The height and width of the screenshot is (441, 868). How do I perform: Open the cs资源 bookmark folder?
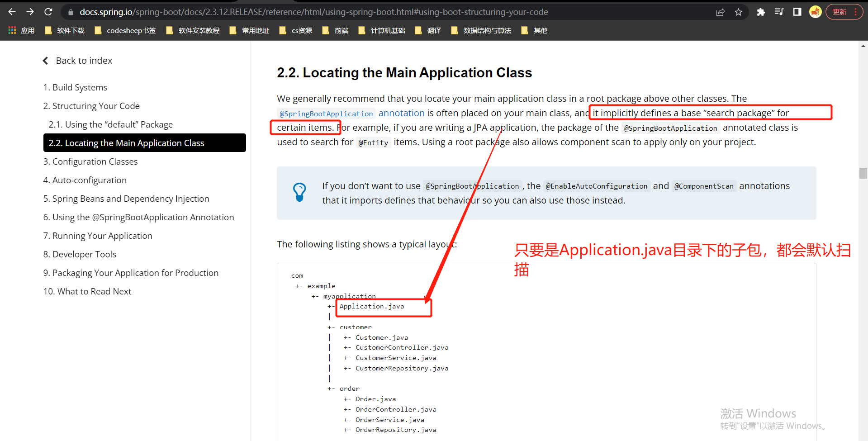click(x=296, y=30)
